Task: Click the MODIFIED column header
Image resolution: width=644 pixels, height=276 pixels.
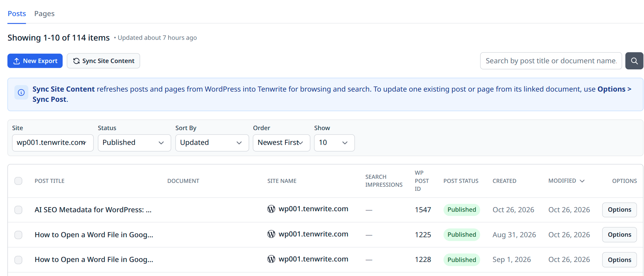Action: [562, 181]
